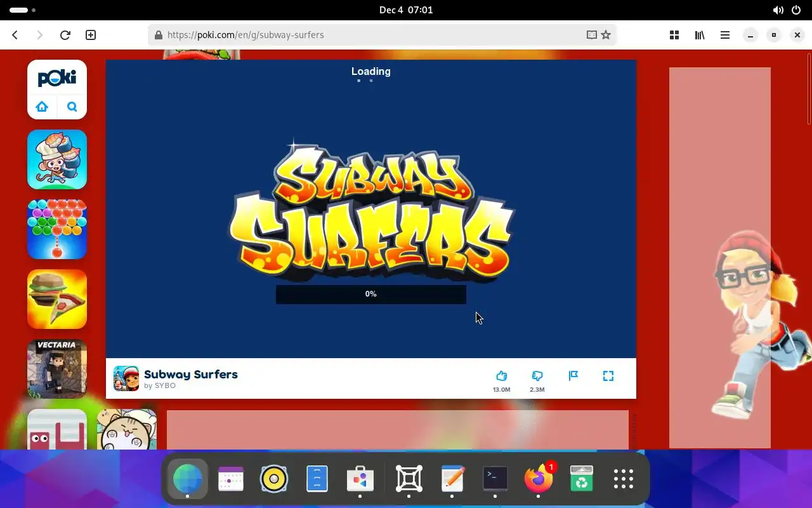The width and height of the screenshot is (812, 508).
Task: Open the screenshot frame tool in dock
Action: (x=409, y=479)
